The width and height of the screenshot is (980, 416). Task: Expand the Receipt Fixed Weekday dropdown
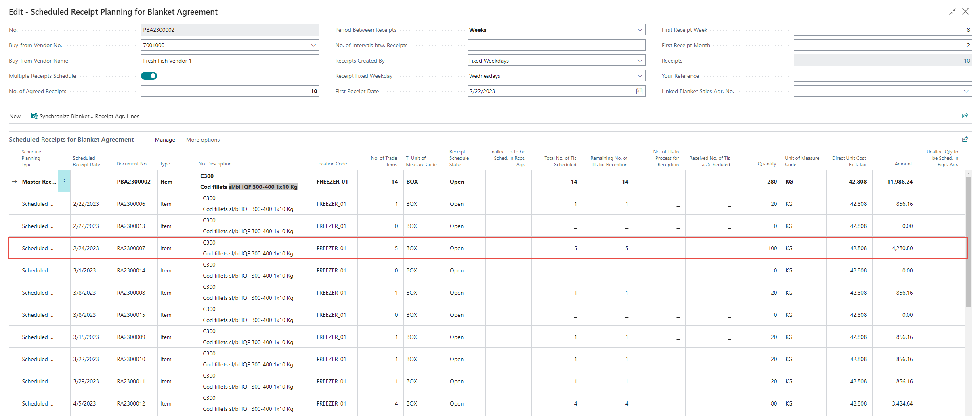point(640,76)
